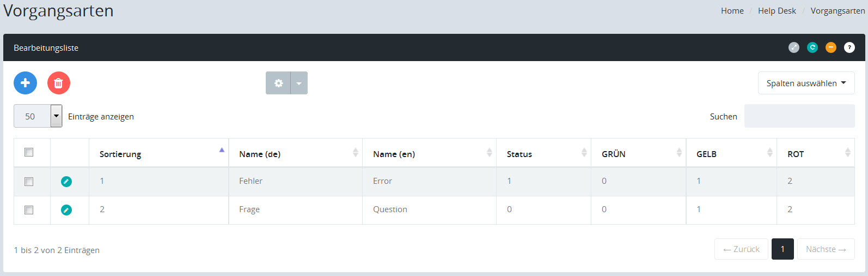Reload the list with the teal refresh icon

[x=812, y=47]
